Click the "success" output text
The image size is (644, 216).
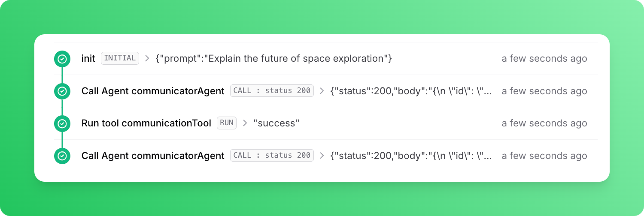click(276, 123)
